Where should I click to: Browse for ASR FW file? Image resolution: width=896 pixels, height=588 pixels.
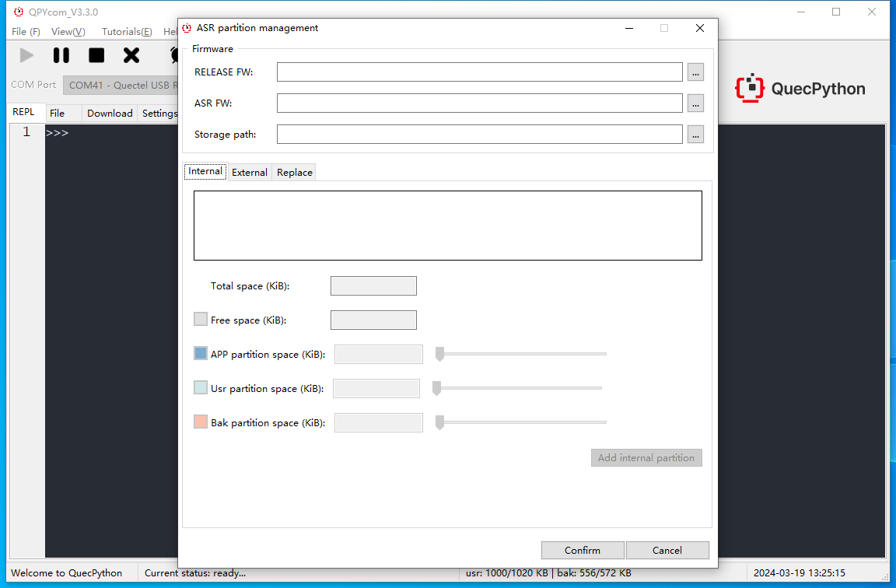point(695,103)
